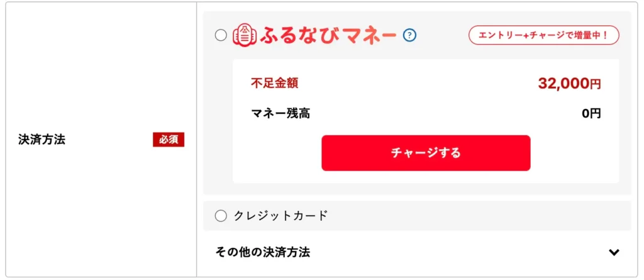
Task: Open the blue question mark help icon
Action: [410, 35]
